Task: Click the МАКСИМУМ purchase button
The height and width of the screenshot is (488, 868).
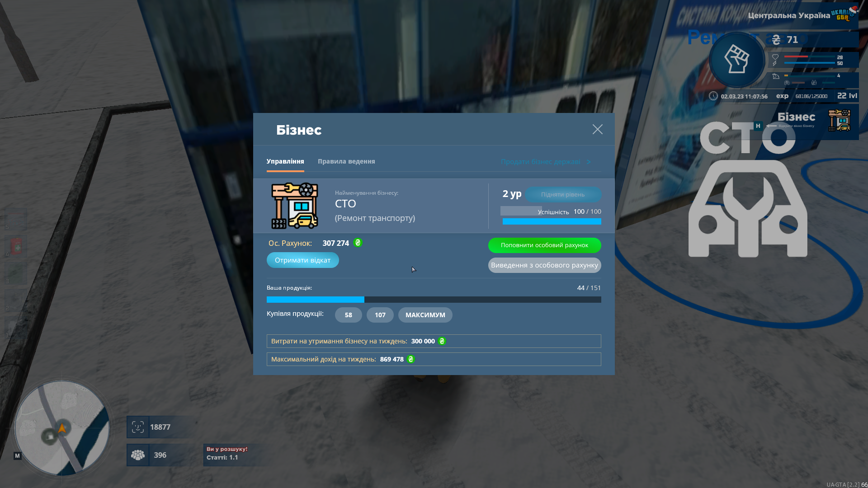Action: [x=425, y=315]
